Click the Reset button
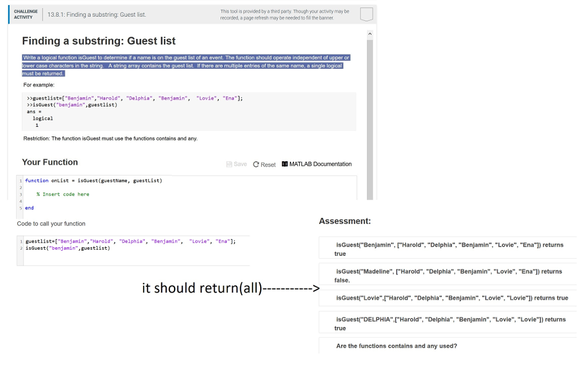Screen dimensions: 588x370 (x=264, y=164)
